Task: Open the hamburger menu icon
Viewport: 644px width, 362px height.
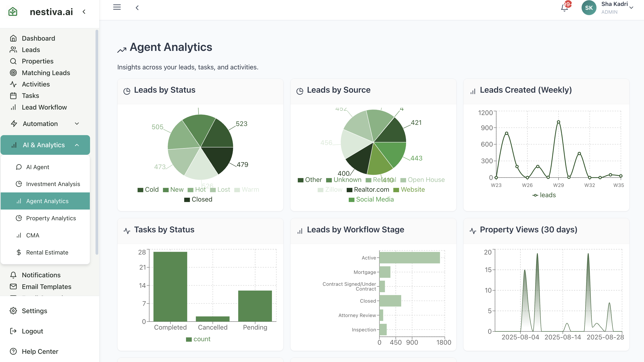Action: coord(117,7)
